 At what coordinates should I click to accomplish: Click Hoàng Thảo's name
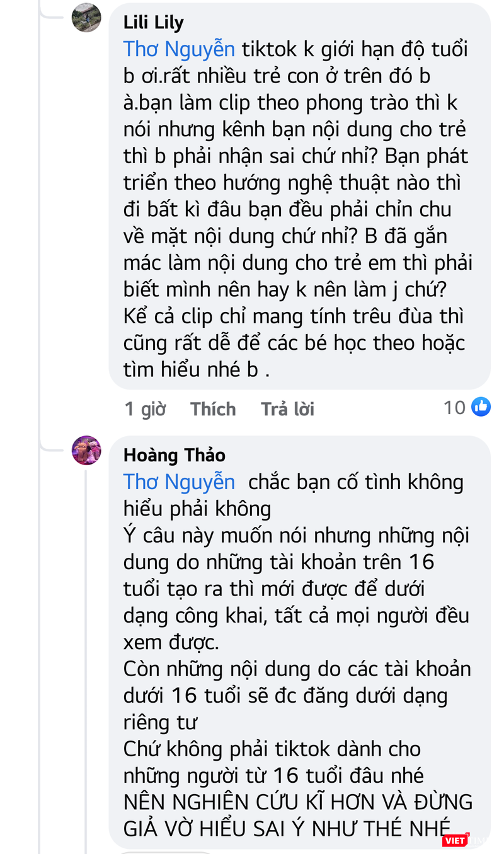(174, 455)
